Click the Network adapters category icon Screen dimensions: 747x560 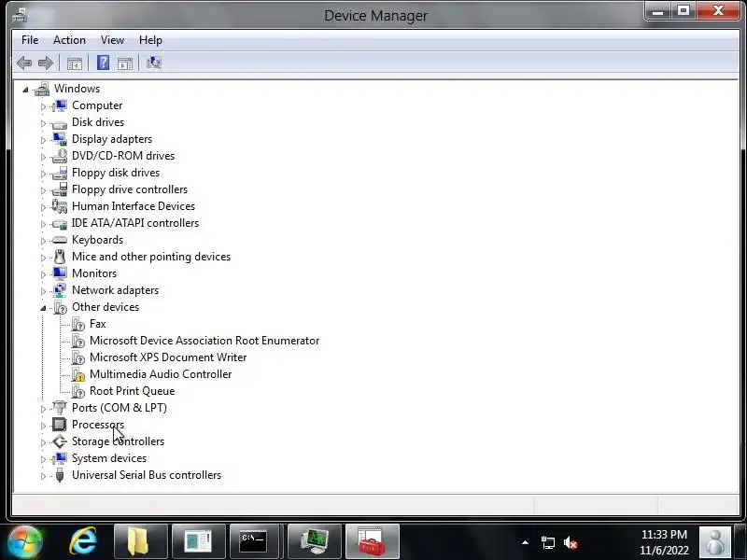[60, 290]
